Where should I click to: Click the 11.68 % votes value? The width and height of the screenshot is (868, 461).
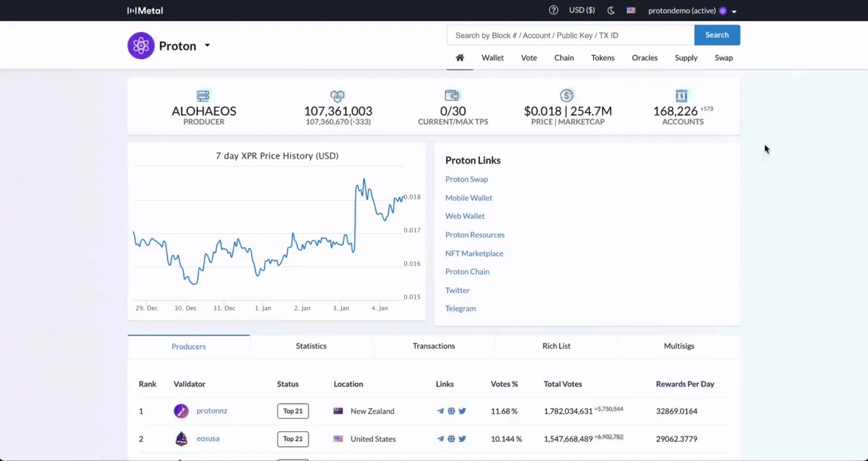[505, 411]
